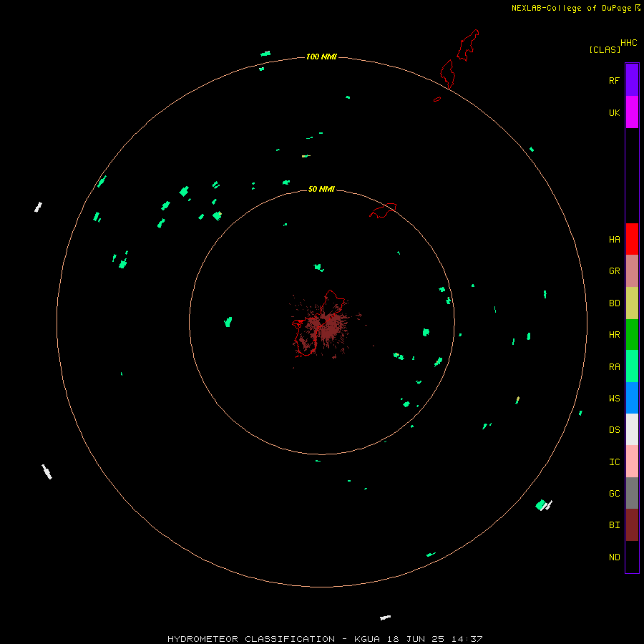Click the 100 NMI range ring label
This screenshot has height=644, width=644.
click(321, 57)
